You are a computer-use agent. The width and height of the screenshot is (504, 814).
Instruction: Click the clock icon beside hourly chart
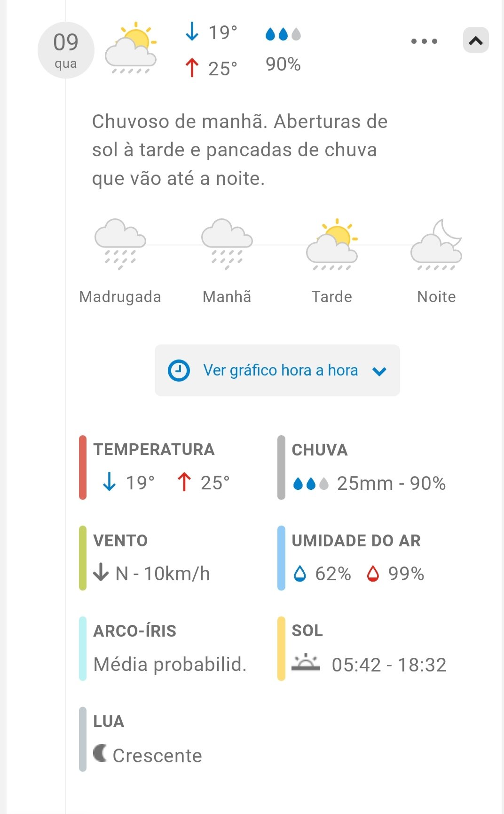click(179, 370)
